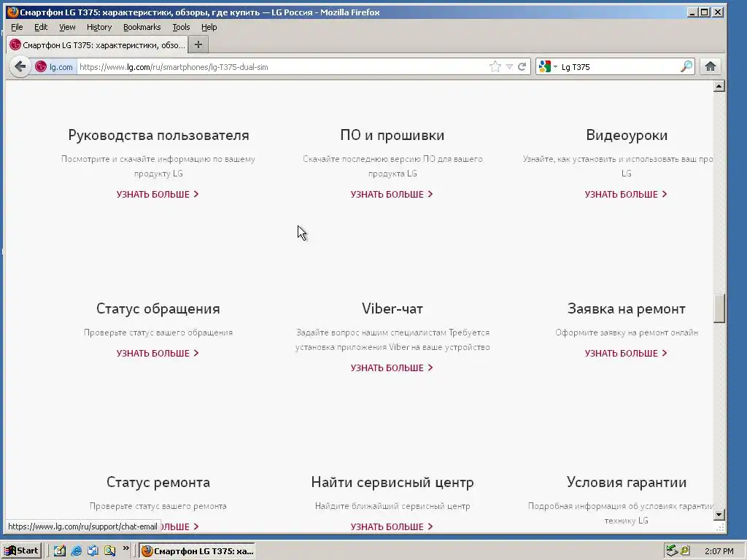The image size is (747, 560).
Task: Click the address bar URL field
Action: [281, 66]
